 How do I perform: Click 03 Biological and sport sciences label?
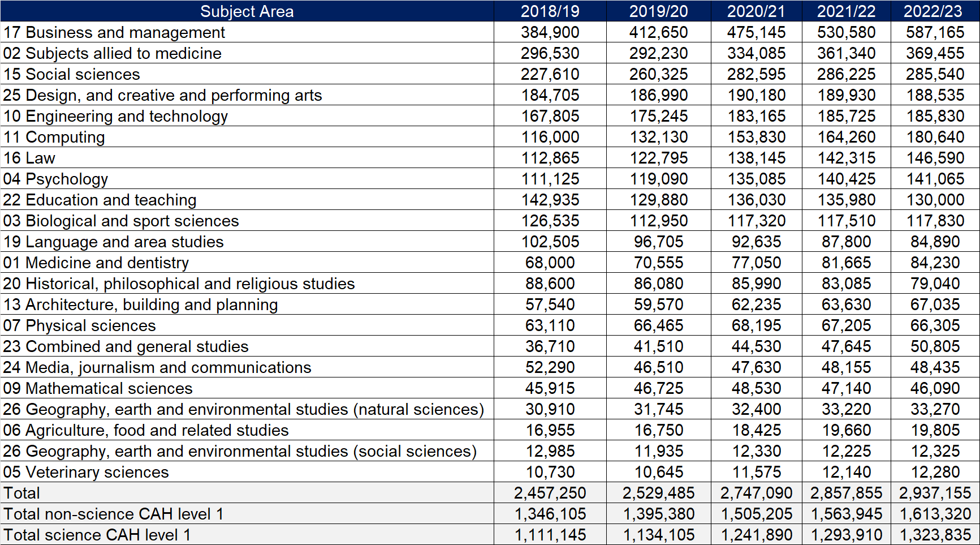tap(121, 221)
